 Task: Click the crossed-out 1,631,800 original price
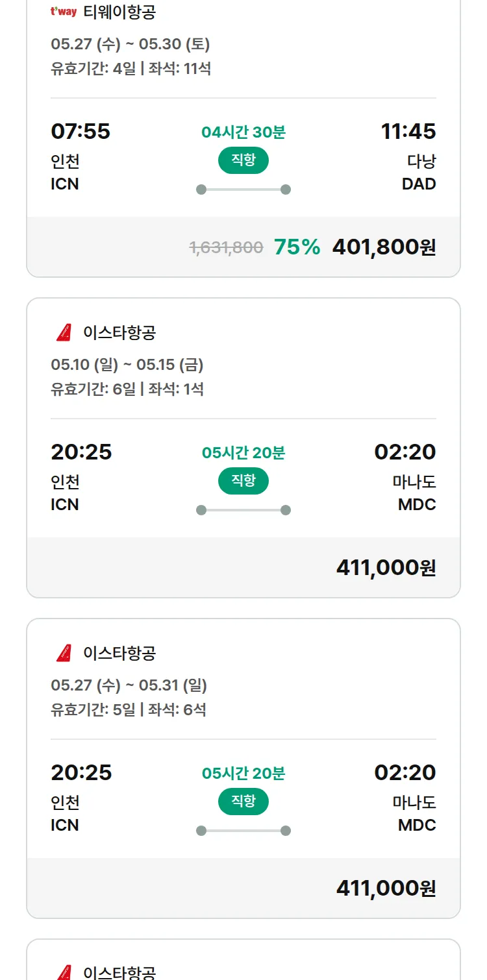point(226,247)
